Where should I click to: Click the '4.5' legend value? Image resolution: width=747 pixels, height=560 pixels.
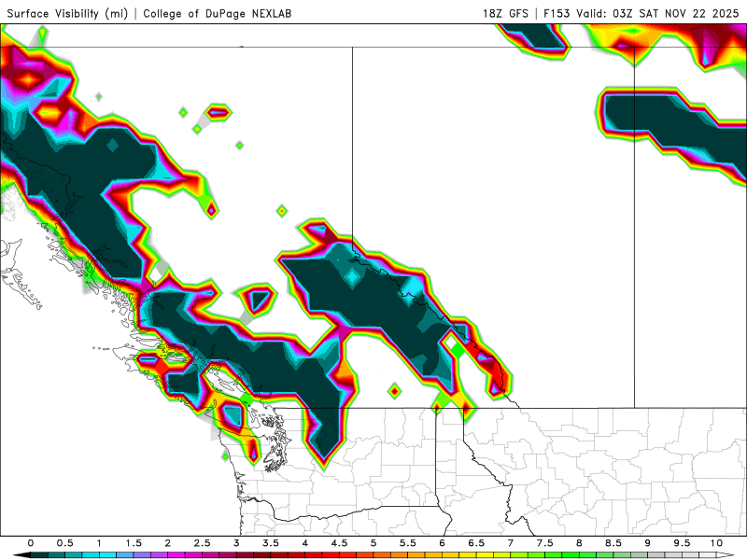pyautogui.click(x=339, y=543)
